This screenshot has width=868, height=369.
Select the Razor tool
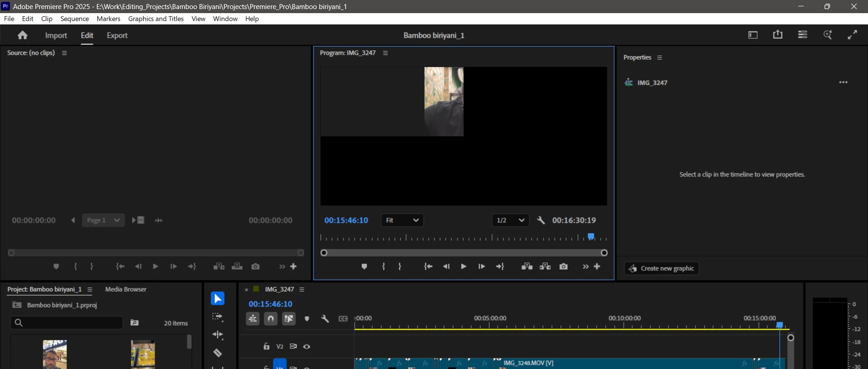(218, 353)
